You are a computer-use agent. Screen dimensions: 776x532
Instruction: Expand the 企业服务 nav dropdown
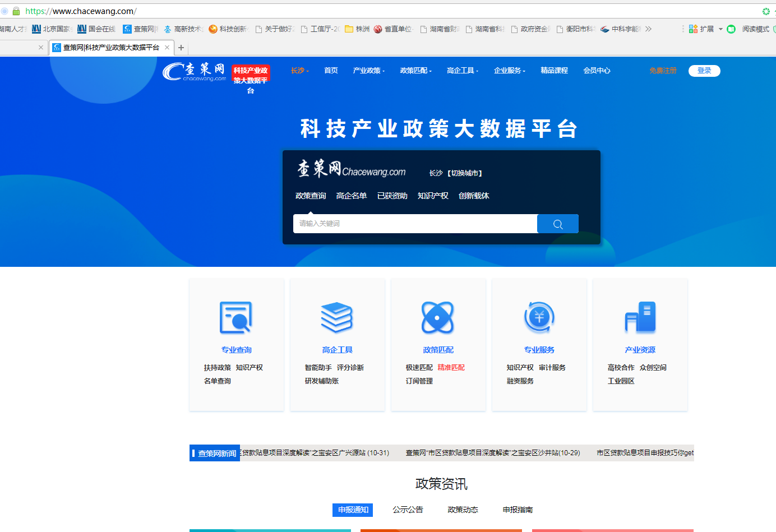click(x=510, y=71)
